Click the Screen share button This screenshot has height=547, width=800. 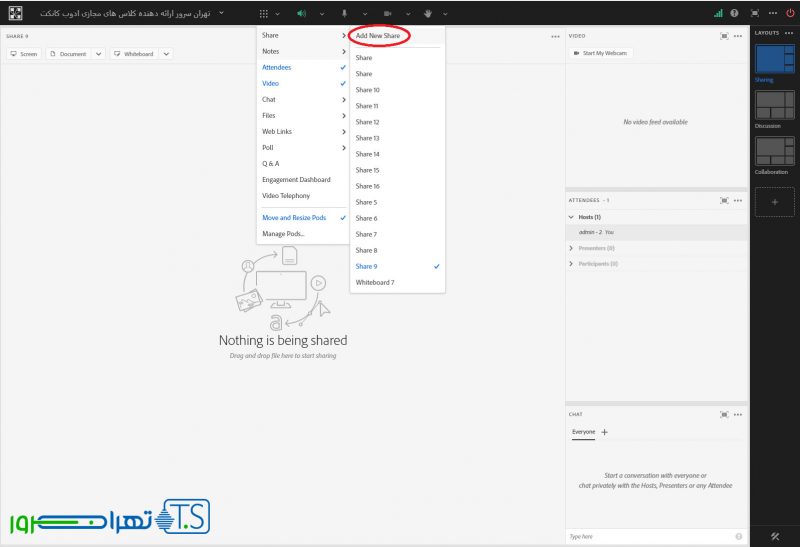24,54
